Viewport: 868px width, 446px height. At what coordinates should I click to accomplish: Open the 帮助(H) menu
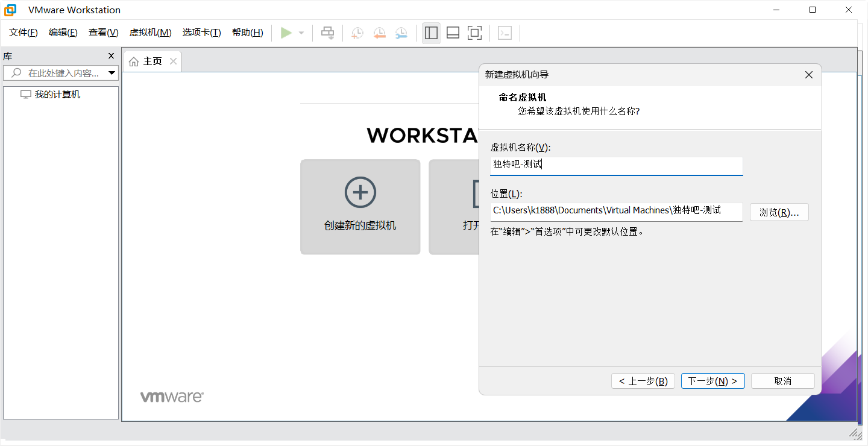[248, 33]
